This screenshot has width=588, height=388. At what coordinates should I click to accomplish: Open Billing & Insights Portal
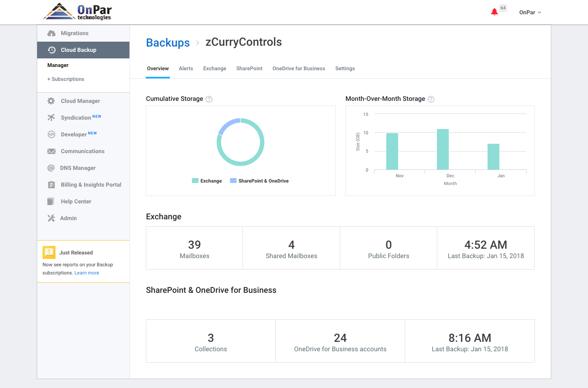[x=83, y=185]
